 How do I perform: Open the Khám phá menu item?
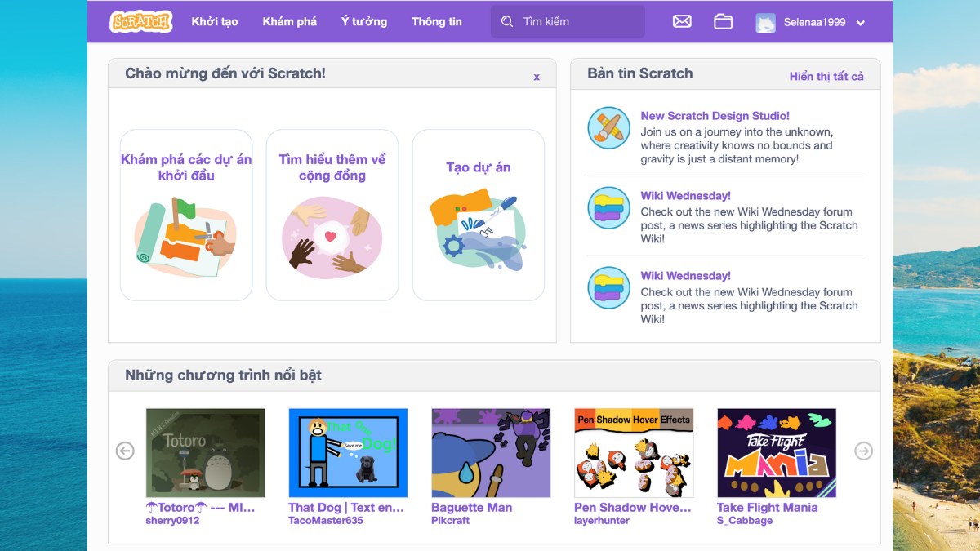(290, 22)
